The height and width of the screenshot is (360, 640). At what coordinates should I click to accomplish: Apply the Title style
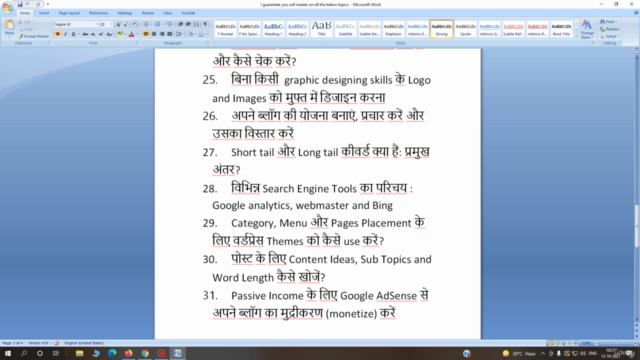(321, 29)
